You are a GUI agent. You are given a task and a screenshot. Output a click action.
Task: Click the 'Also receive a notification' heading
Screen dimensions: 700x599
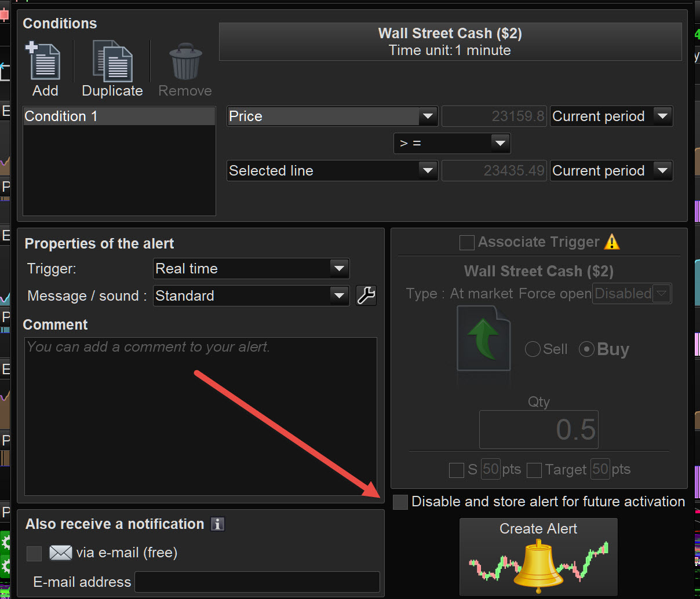point(115,524)
